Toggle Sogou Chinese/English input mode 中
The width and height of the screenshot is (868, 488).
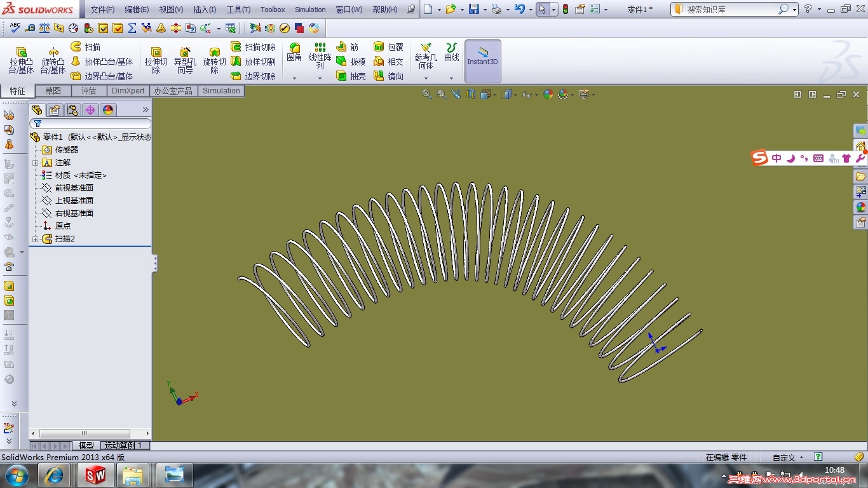point(776,158)
